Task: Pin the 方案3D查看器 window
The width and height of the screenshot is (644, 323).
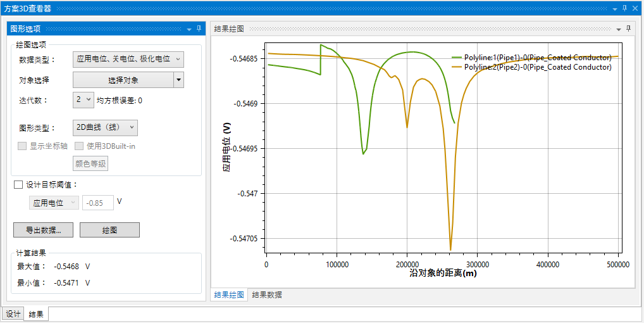Action: (624, 8)
